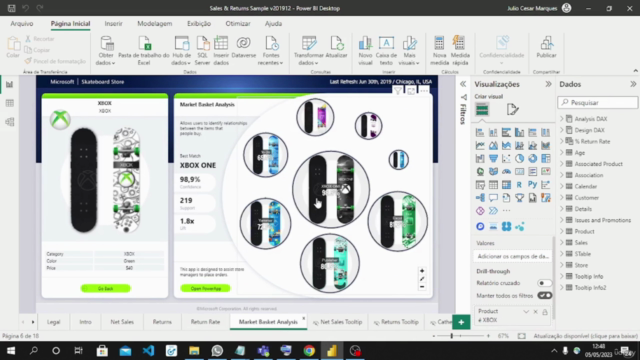
Task: Insert the Q&A speech-bubble visual
Action: click(493, 198)
